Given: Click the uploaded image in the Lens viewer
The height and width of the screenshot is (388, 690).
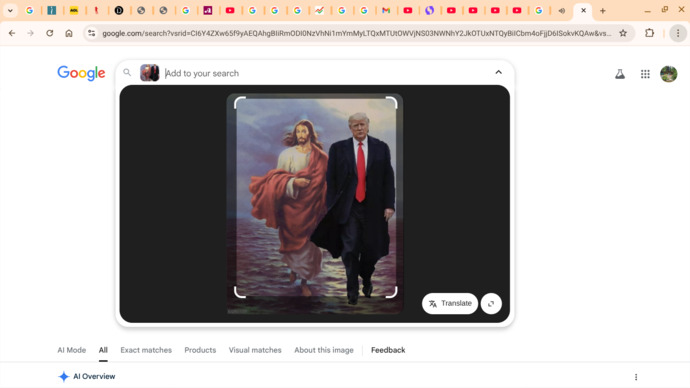Looking at the screenshot, I should coord(315,204).
